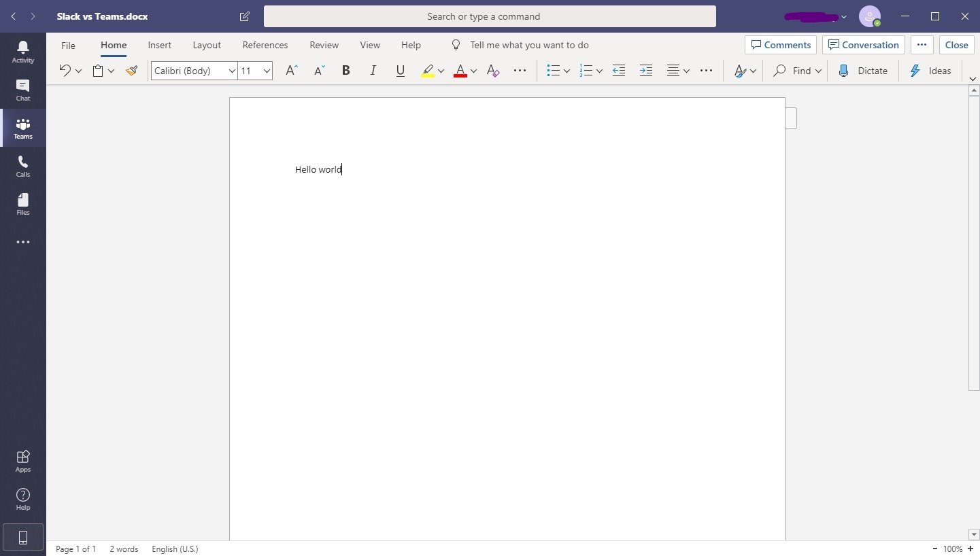Click the Paste clipboard icon
The height and width of the screenshot is (556, 980).
(x=98, y=70)
